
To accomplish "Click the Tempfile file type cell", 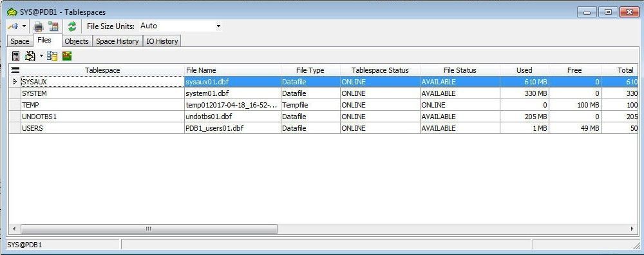I will 310,105.
